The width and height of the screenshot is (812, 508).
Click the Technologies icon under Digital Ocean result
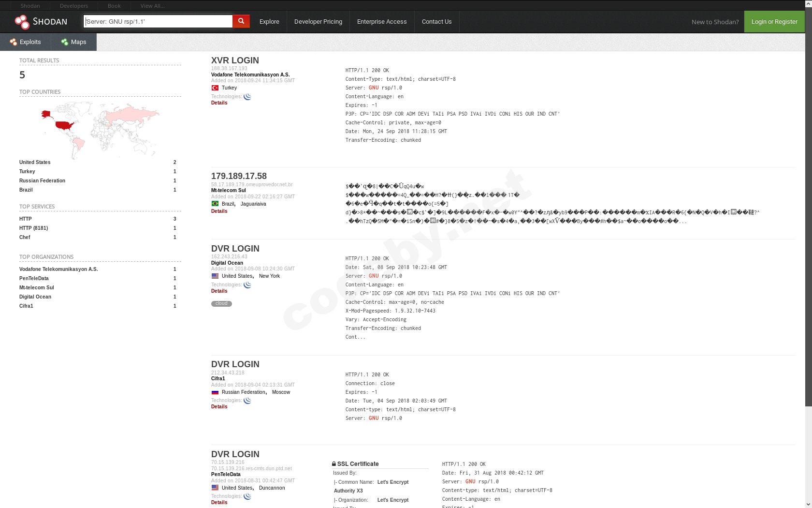click(x=247, y=285)
